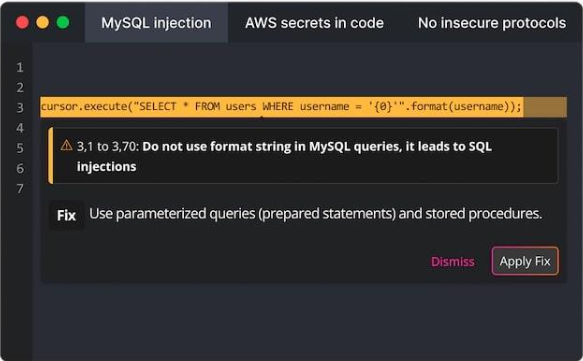Click the highlighted cursor.execute code line
The image size is (583, 361).
281,107
